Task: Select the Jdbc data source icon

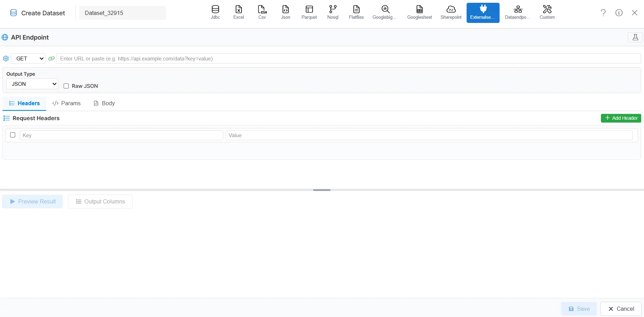Action: click(x=215, y=12)
